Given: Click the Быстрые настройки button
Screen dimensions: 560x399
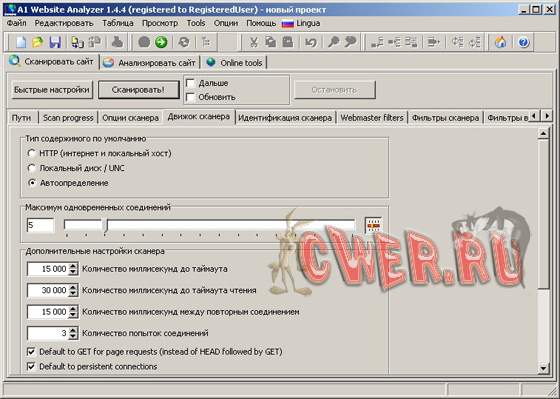Looking at the screenshot, I should coord(52,90).
